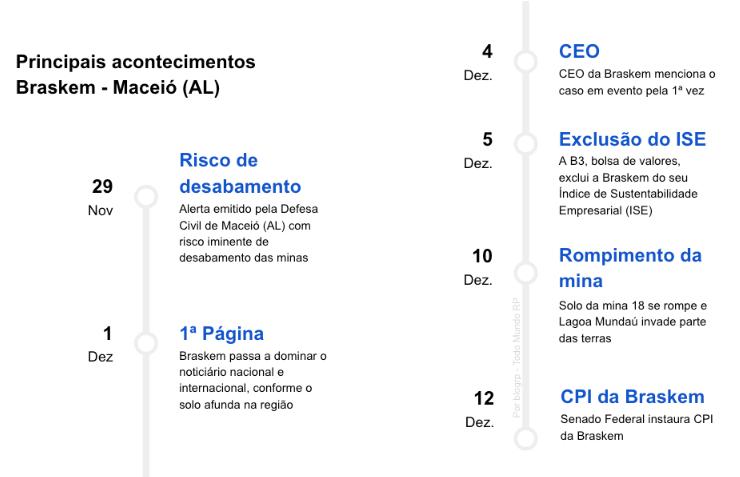Click the text about B3 excluding Braskem
The height and width of the screenshot is (477, 740).
tap(628, 185)
